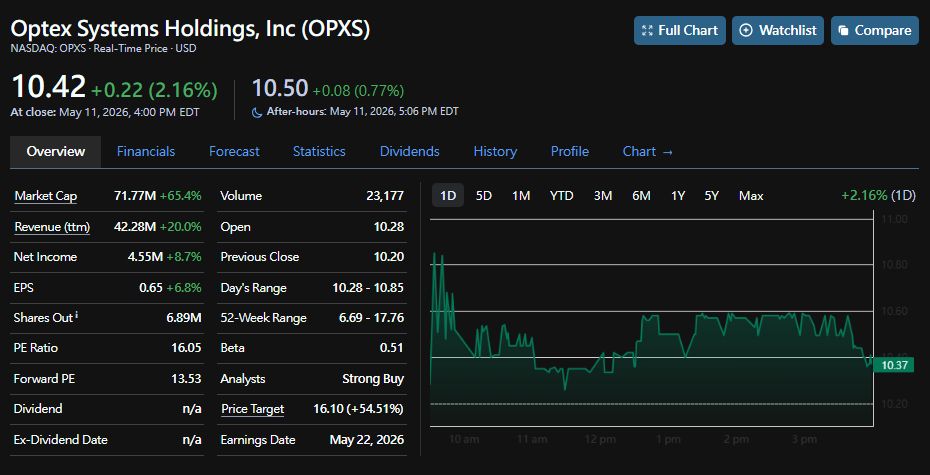Show the Max chart range
Viewport: 930px width, 475px height.
[751, 196]
